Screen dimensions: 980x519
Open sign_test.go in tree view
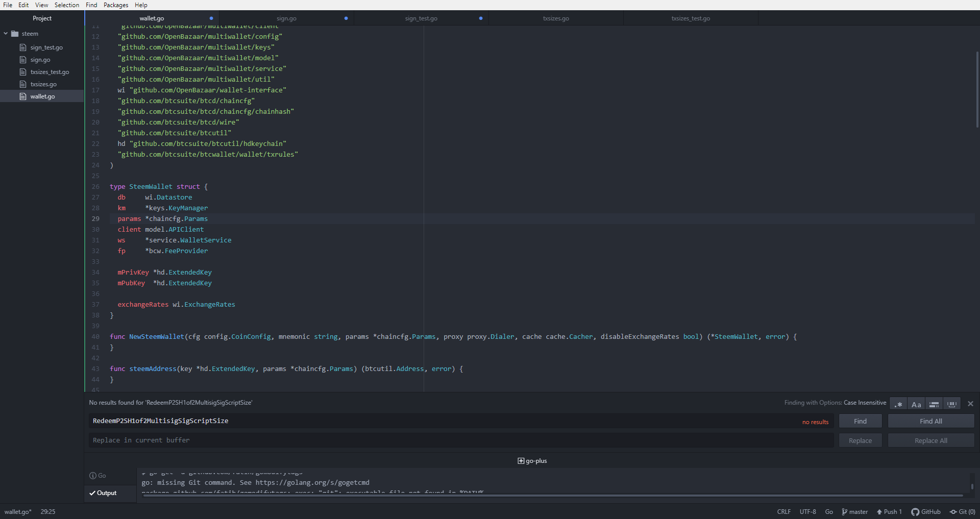point(46,47)
